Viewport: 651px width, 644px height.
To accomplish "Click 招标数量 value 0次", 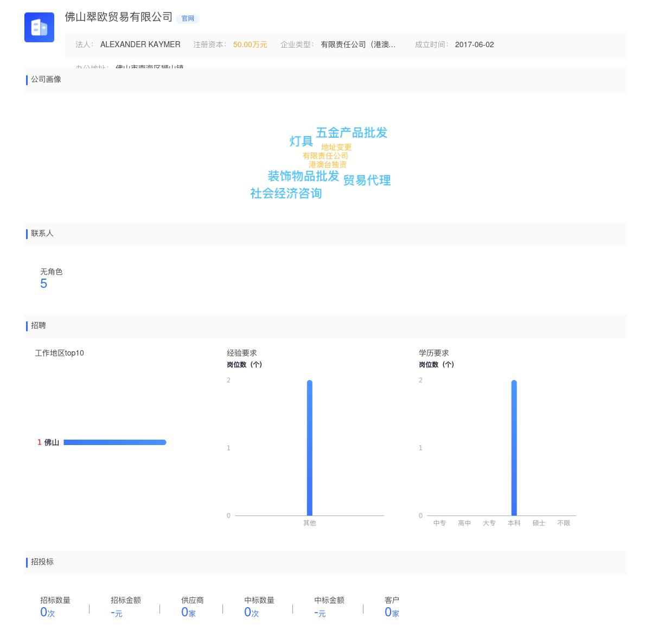I will pyautogui.click(x=48, y=613).
